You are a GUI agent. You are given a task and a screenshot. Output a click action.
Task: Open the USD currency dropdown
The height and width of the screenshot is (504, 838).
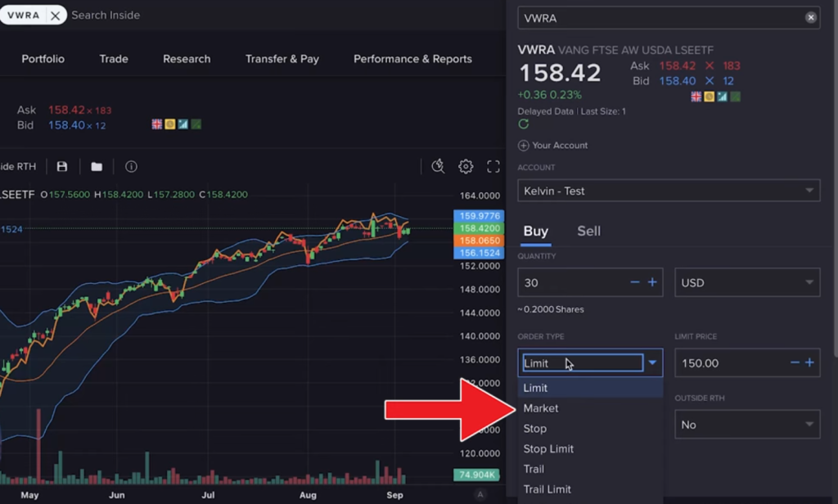[x=747, y=283]
